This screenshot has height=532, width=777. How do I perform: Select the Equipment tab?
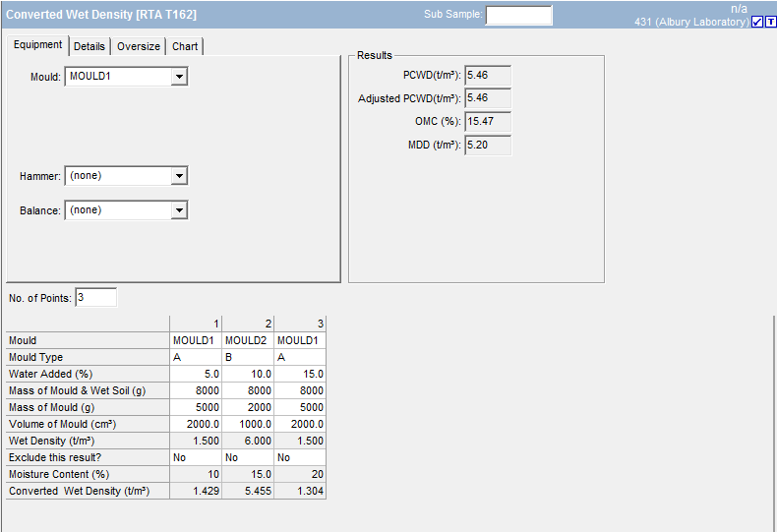[x=38, y=45]
